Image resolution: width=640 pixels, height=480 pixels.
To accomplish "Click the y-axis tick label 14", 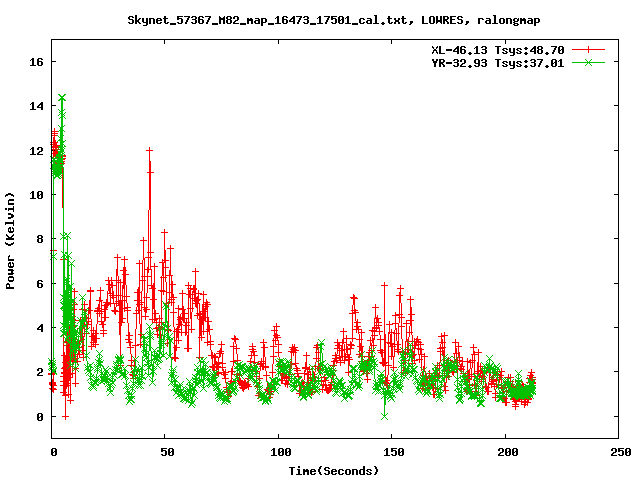I will (x=36, y=106).
